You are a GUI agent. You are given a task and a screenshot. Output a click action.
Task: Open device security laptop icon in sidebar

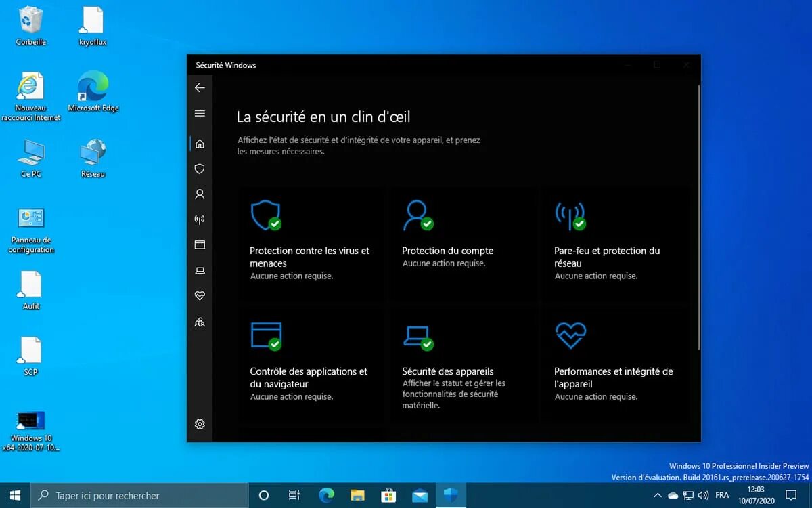tap(200, 270)
